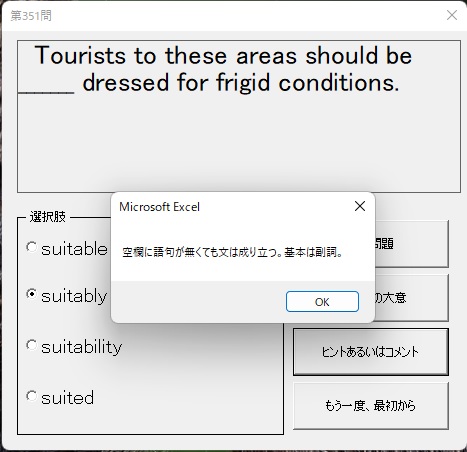Click the 第351問 window title text
467x452 pixels.
coord(31,15)
